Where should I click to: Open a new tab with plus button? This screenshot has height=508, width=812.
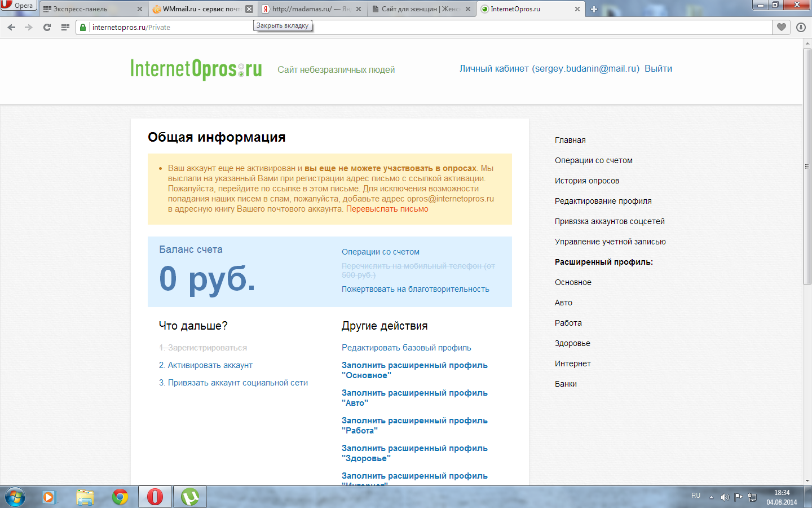click(x=594, y=9)
